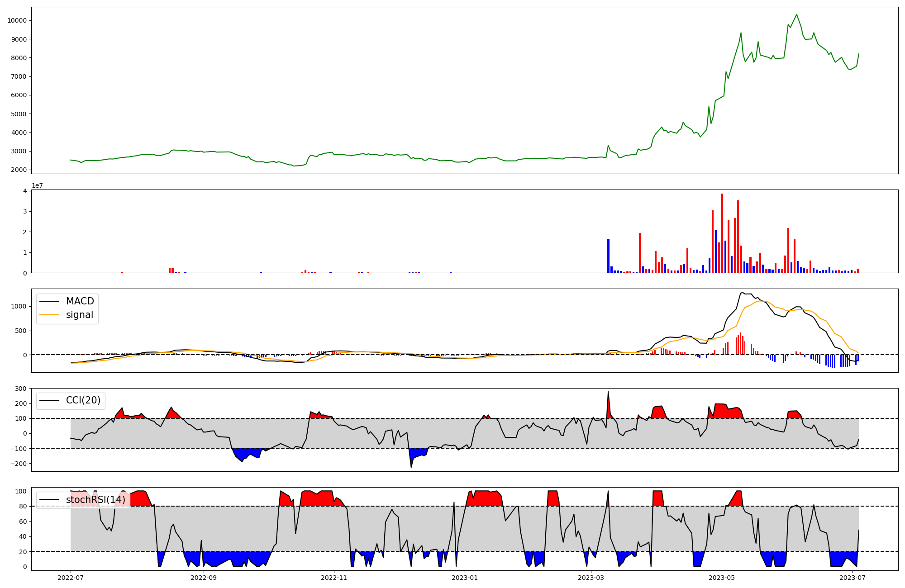
Task: Click the black MACD legend line swatch
Action: coord(49,301)
